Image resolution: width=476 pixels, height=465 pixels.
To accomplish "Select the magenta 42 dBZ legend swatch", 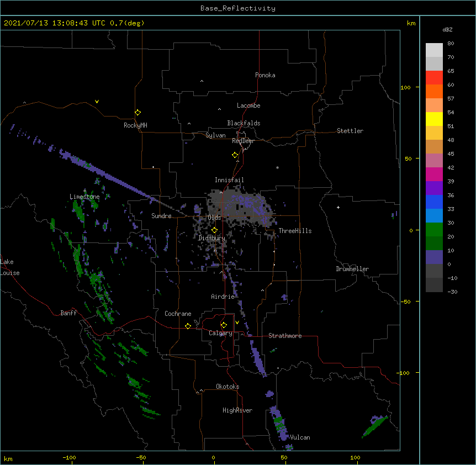I will [434, 174].
